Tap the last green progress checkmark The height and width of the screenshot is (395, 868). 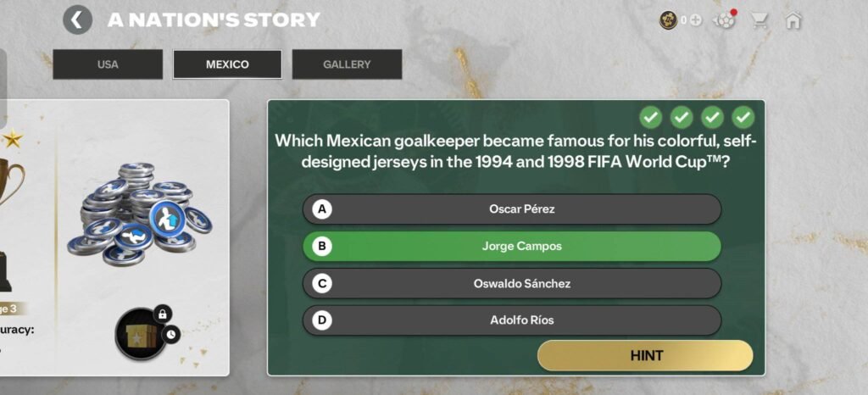[743, 117]
